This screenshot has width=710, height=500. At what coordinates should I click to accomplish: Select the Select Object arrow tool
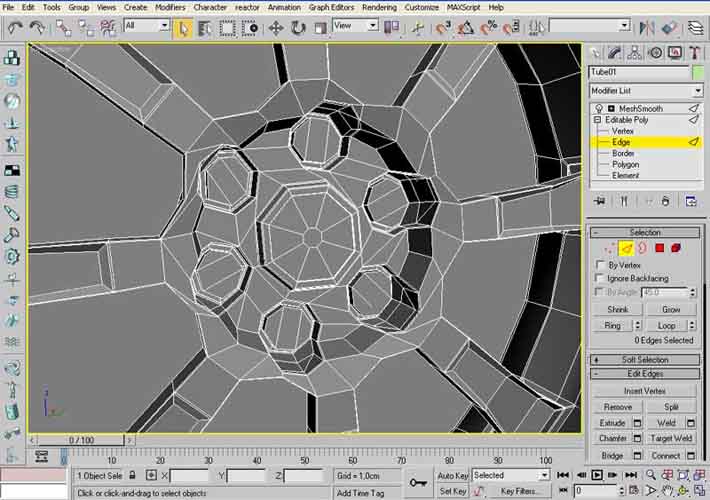(183, 27)
